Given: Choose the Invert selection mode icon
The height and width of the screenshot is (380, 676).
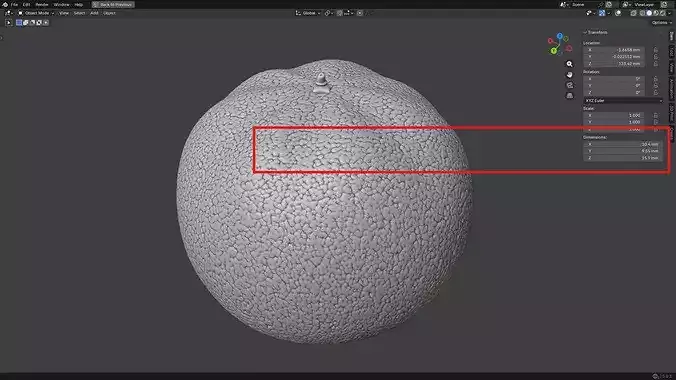Looking at the screenshot, I should click(x=39, y=22).
